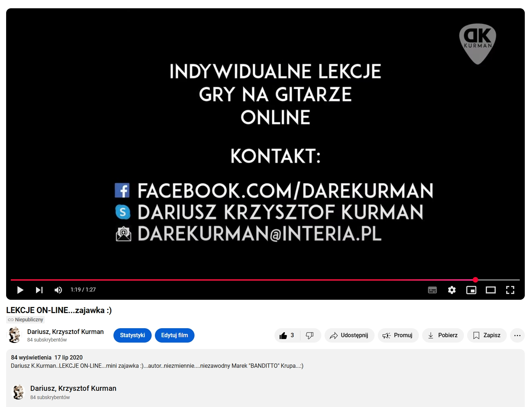The height and width of the screenshot is (407, 532).
Task: Expand the video description text
Action: click(157, 366)
